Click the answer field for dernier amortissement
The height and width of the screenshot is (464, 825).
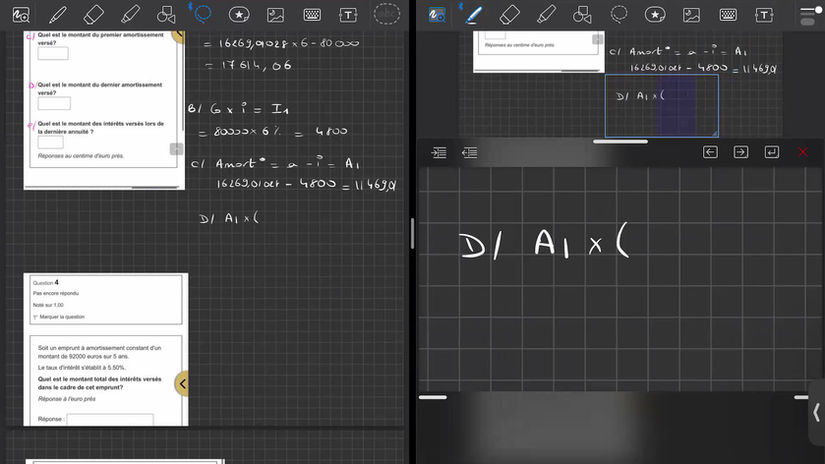pyautogui.click(x=54, y=103)
